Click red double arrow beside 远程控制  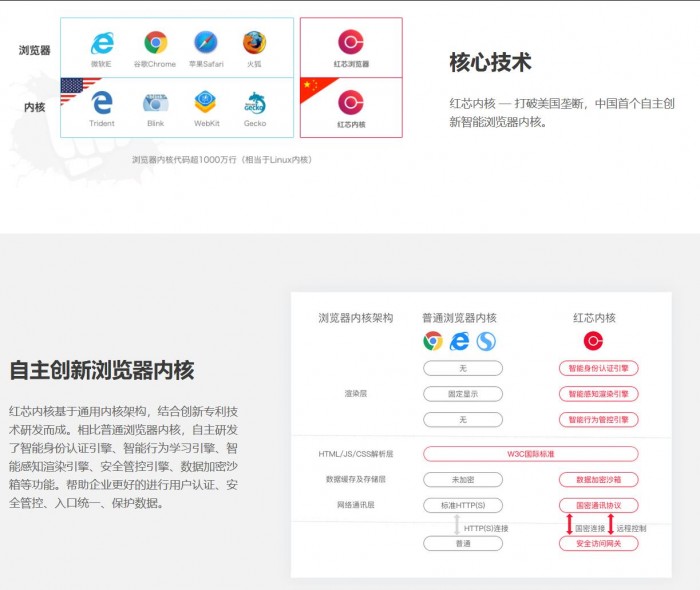coord(611,524)
